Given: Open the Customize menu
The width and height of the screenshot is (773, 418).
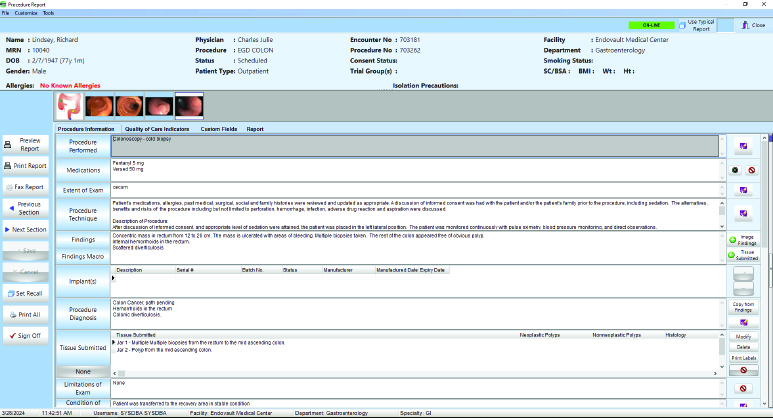Looking at the screenshot, I should 26,12.
